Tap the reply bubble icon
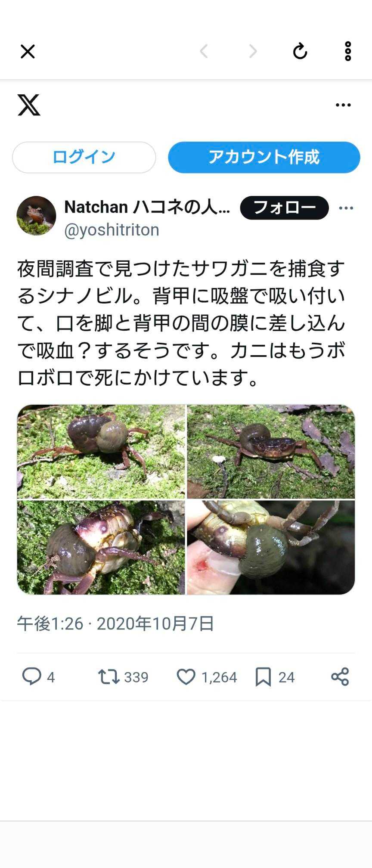Image resolution: width=372 pixels, height=868 pixels. [31, 676]
